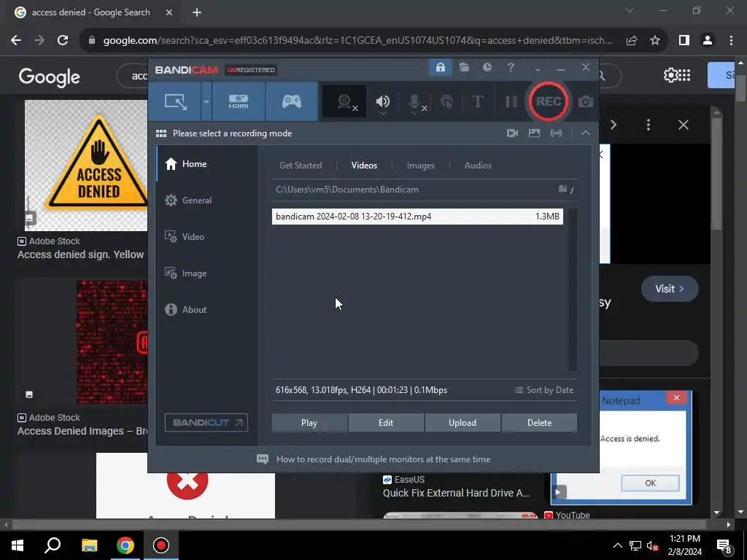Toggle mouse click effect icon

pos(446,101)
